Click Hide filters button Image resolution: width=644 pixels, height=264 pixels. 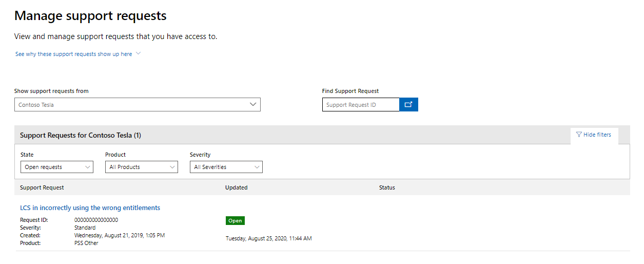(594, 135)
